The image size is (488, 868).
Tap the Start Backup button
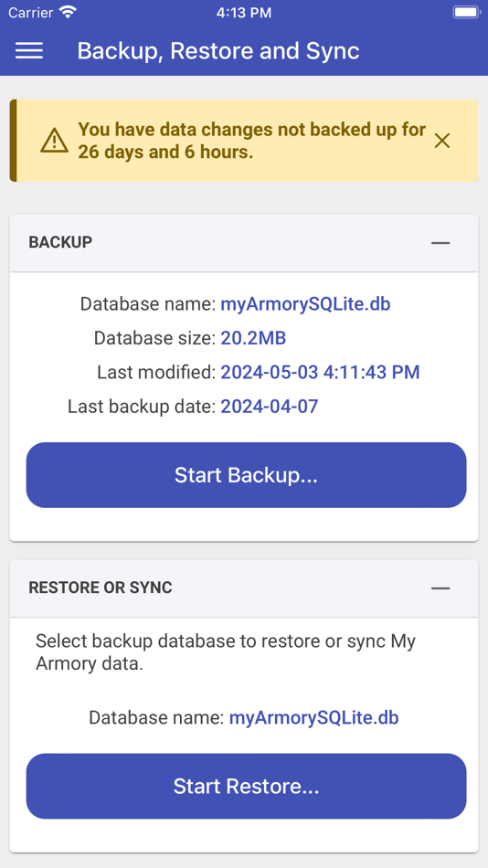246,475
